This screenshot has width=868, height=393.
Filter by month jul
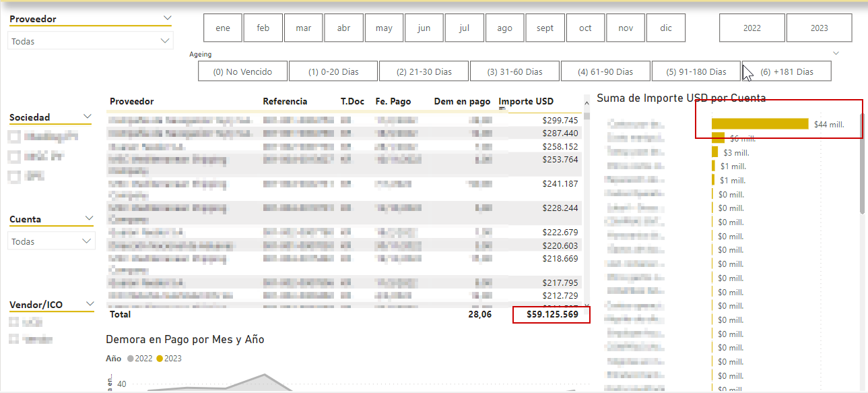tap(465, 28)
